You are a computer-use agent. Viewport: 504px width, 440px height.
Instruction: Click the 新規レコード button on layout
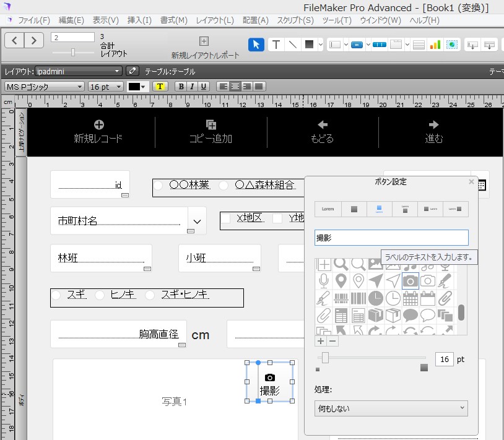pyautogui.click(x=98, y=132)
